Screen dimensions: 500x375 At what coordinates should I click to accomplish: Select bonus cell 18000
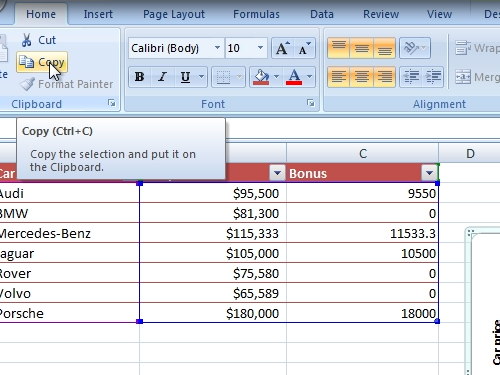coord(362,313)
